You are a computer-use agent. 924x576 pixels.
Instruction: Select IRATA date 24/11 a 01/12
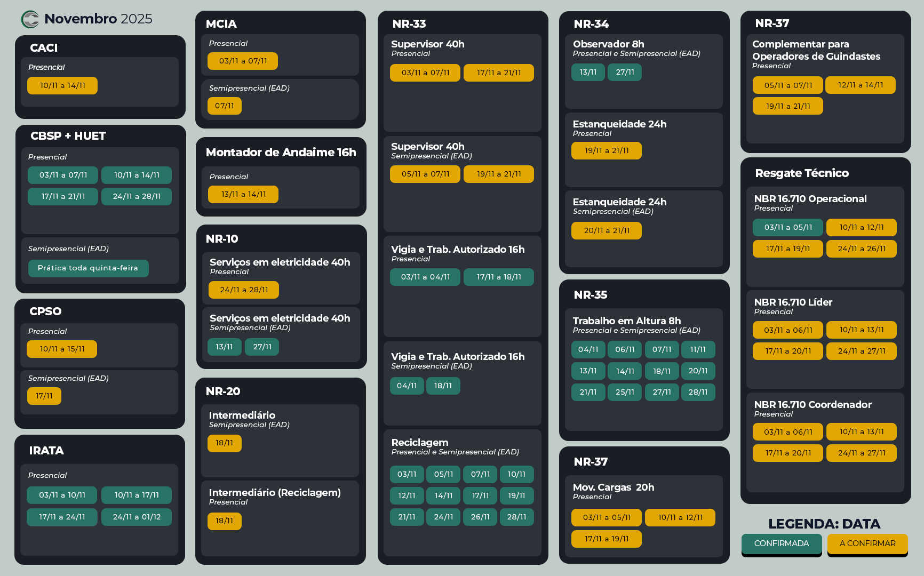coord(137,517)
